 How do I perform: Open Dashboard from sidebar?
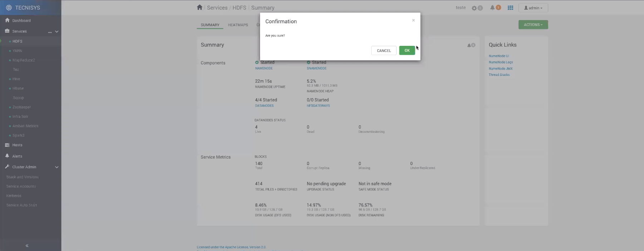[21, 21]
